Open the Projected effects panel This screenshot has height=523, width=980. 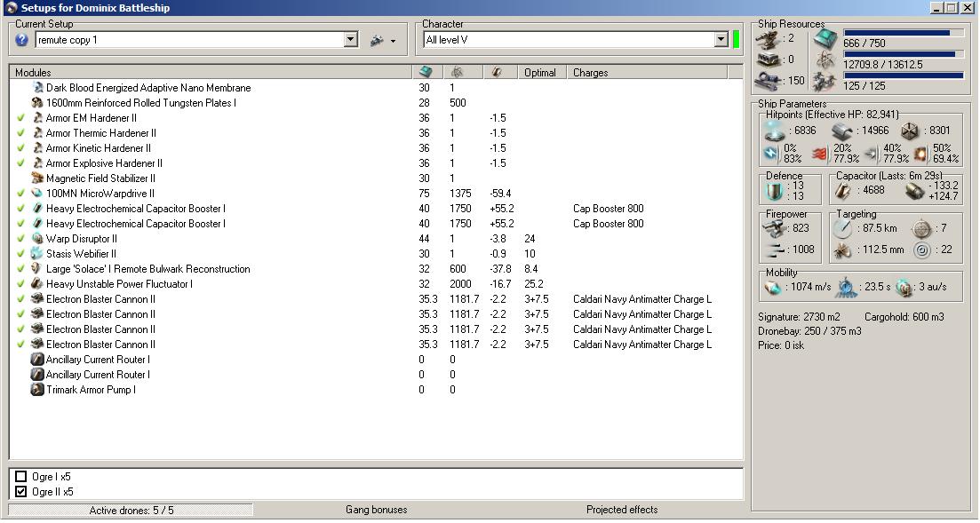click(x=622, y=510)
